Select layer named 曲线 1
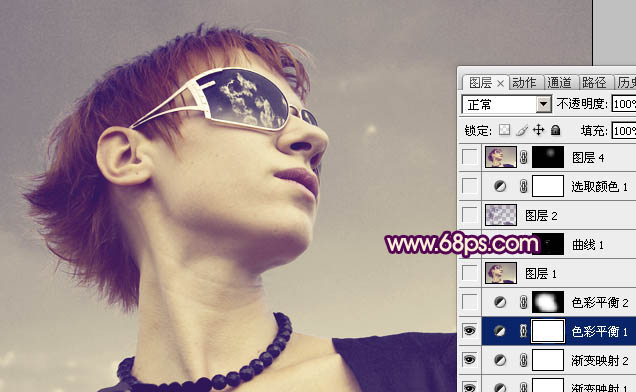The width and height of the screenshot is (636, 392). (588, 245)
